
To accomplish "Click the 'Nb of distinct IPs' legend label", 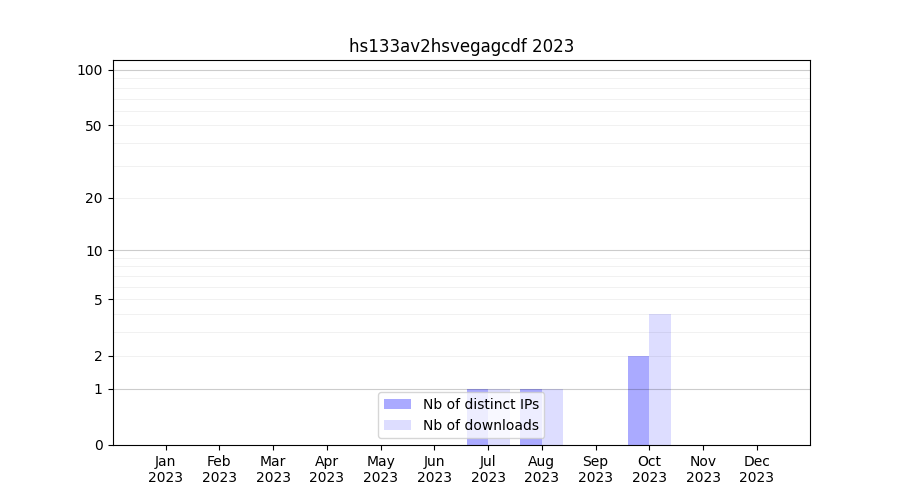I will click(480, 404).
